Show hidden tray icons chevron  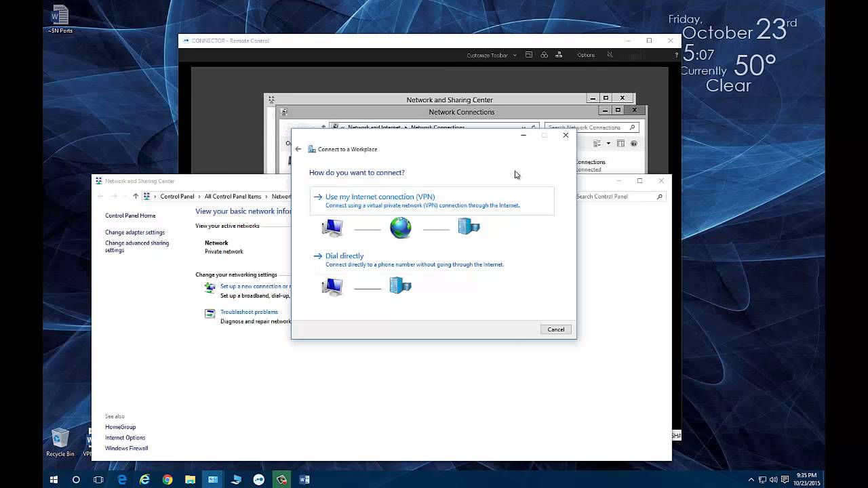(751, 480)
